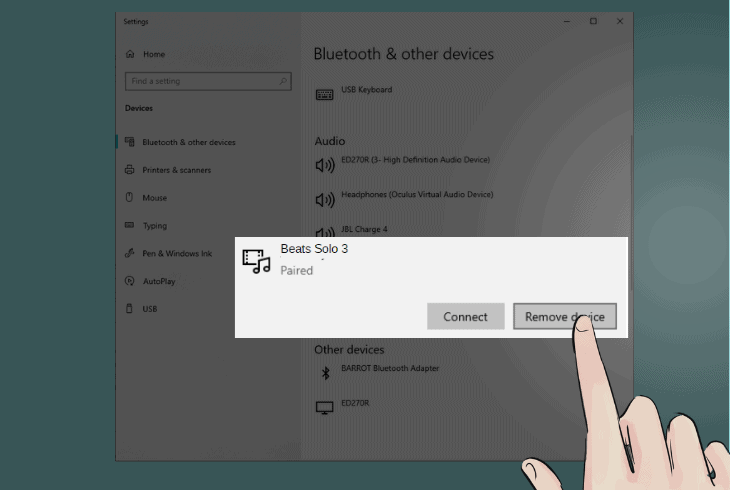Screen dimensions: 730x490
Task: Open Mouse settings
Action: [155, 198]
